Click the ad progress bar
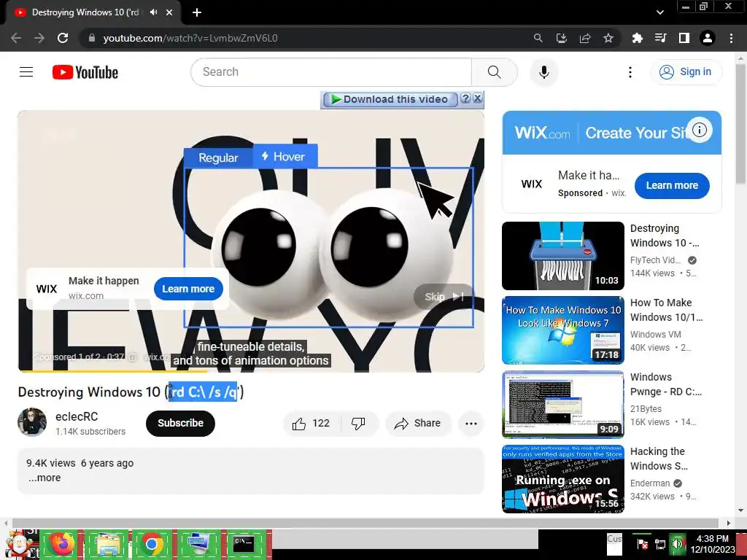 click(x=251, y=371)
